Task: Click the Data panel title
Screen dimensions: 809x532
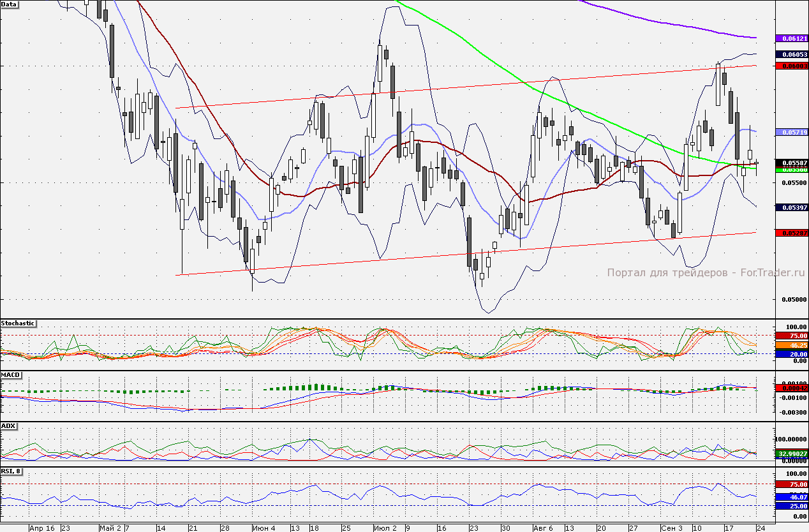Action: pyautogui.click(x=10, y=4)
